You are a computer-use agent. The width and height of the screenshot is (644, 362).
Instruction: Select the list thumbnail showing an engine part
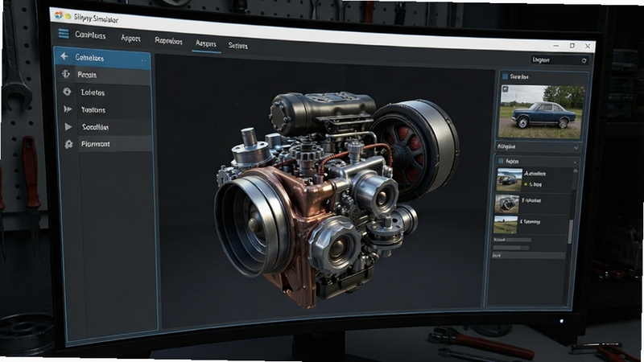(507, 204)
